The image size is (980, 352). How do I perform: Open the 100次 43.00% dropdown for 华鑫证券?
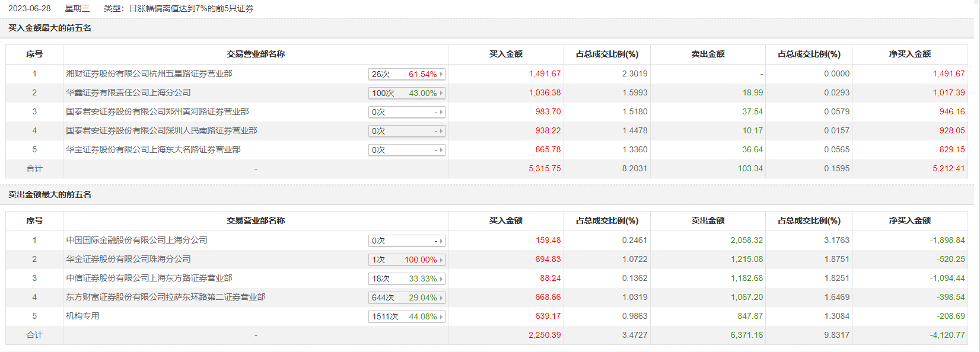pos(406,93)
